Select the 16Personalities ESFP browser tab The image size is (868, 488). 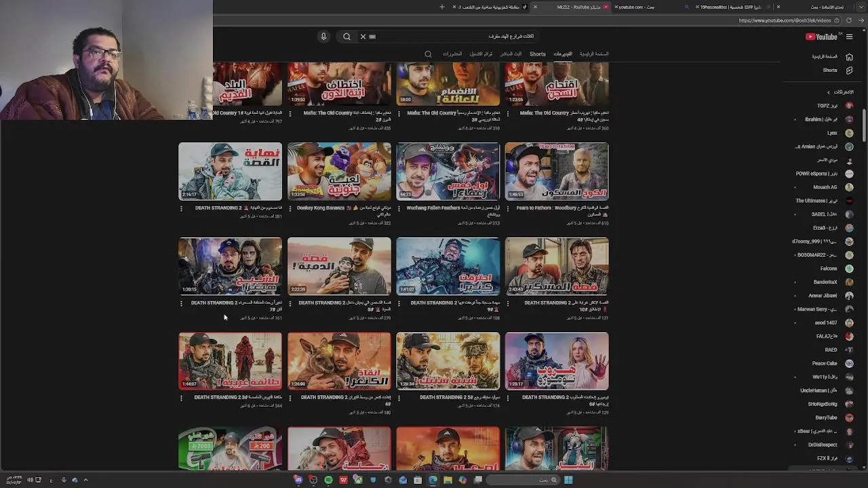click(734, 7)
